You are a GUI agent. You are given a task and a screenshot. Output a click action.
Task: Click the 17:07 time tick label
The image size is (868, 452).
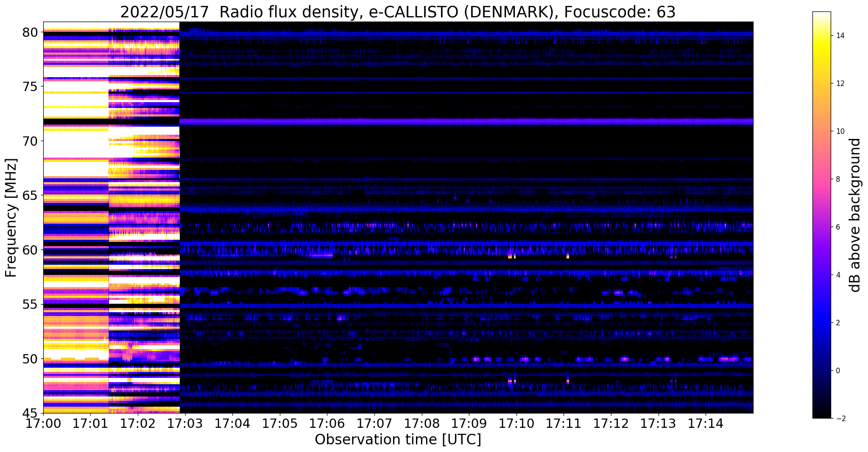click(374, 424)
